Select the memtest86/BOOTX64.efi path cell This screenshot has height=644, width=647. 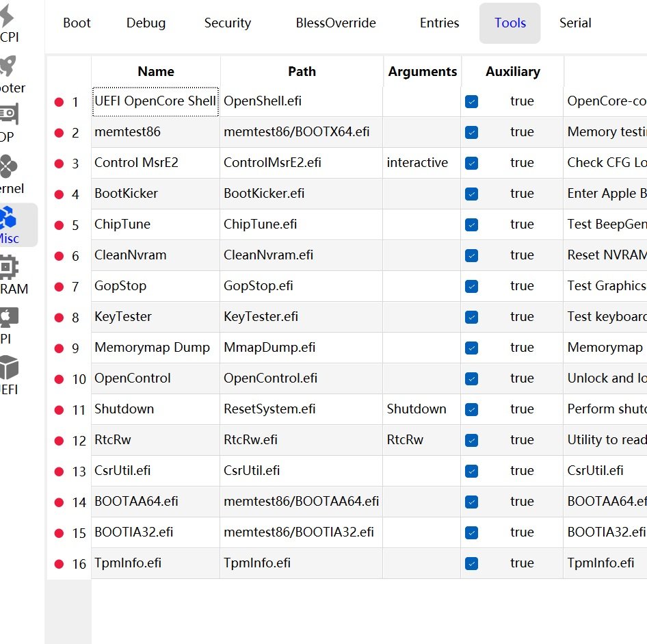[302, 132]
